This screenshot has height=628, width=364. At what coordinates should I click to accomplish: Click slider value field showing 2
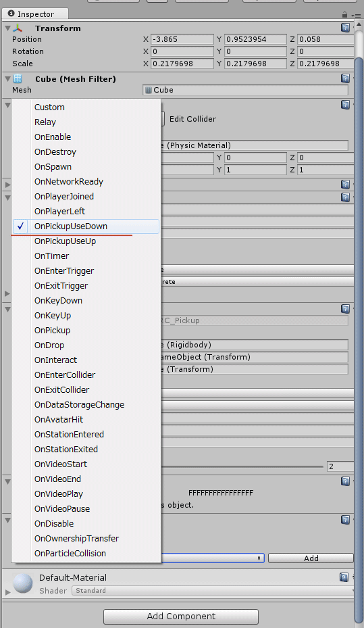point(340,466)
